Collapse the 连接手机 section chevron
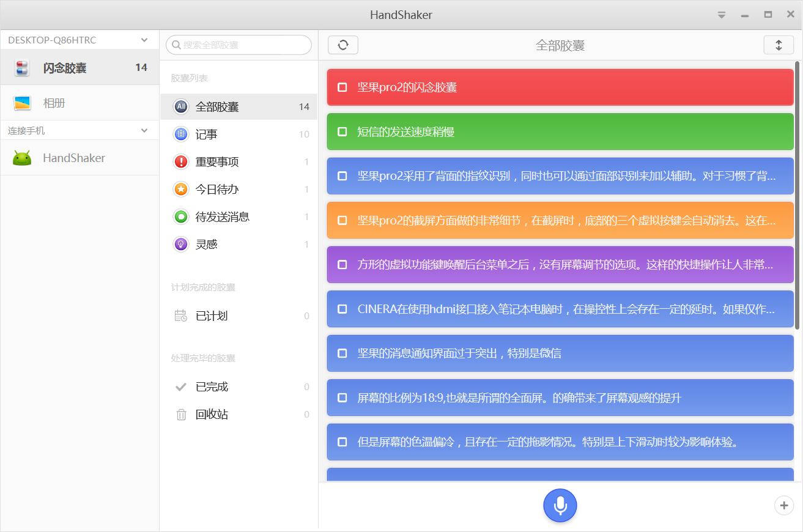803x532 pixels. click(145, 130)
